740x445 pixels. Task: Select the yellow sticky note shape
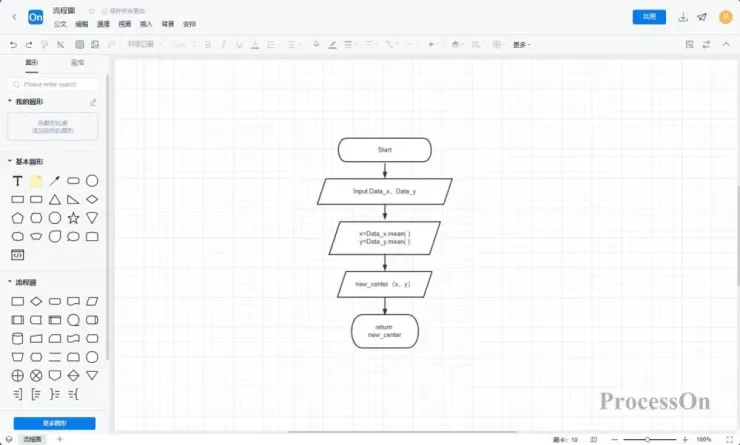tap(36, 181)
